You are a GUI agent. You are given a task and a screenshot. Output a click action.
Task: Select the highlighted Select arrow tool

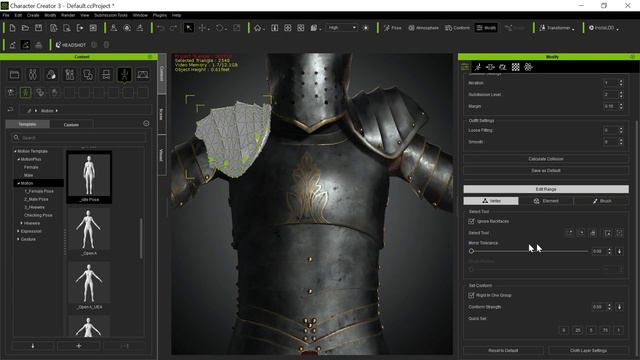tap(189, 28)
